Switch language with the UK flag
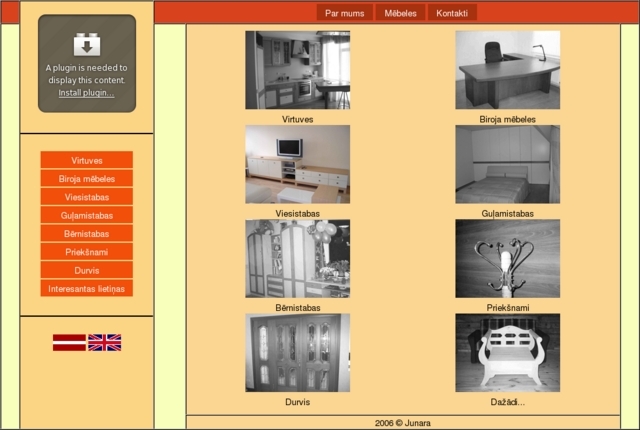The width and height of the screenshot is (640, 430). [104, 342]
